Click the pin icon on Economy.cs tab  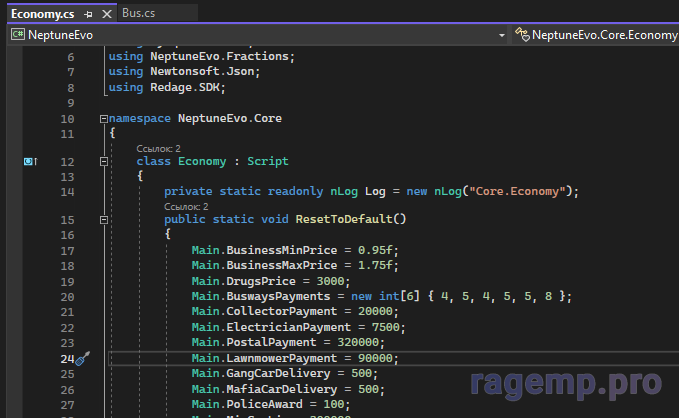pos(89,14)
